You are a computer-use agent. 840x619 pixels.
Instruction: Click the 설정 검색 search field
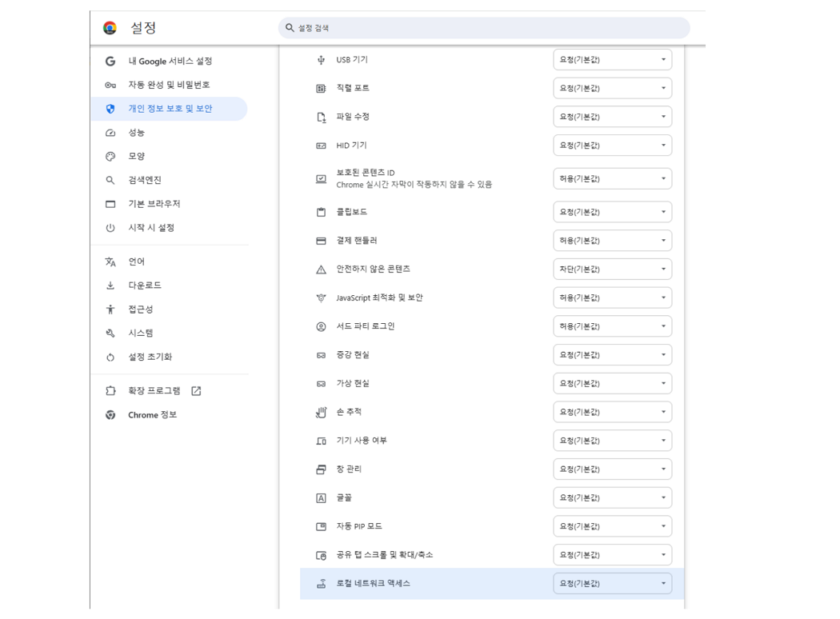pyautogui.click(x=484, y=28)
